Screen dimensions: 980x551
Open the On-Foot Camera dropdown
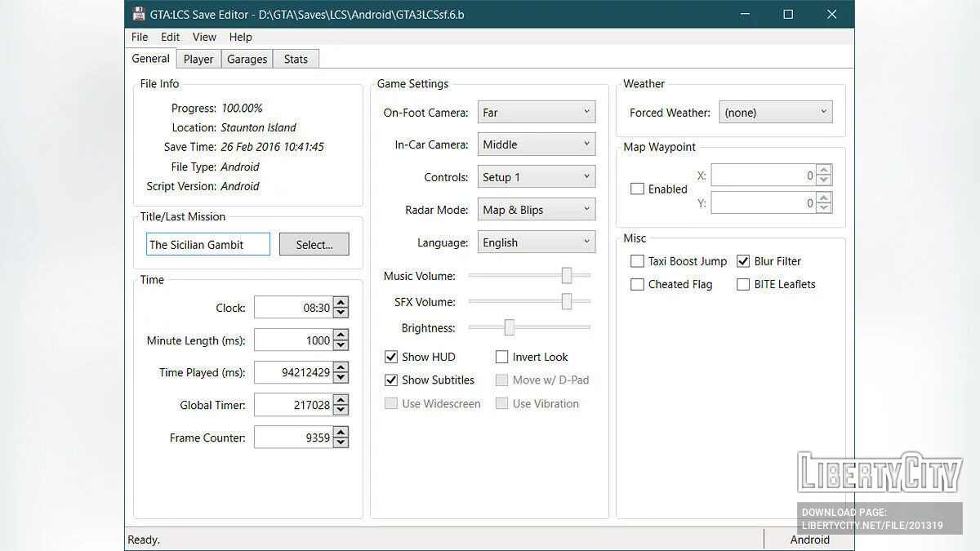pyautogui.click(x=537, y=113)
